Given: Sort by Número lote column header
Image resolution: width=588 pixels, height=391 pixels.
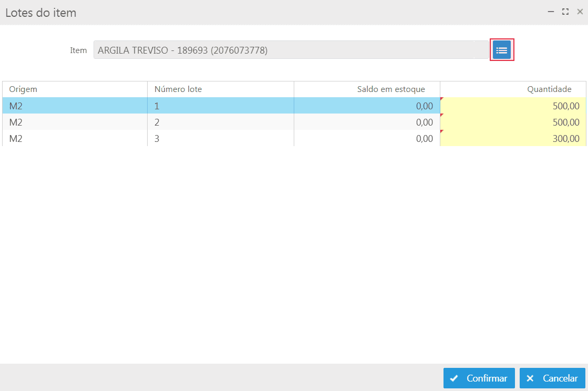Looking at the screenshot, I should (x=220, y=89).
